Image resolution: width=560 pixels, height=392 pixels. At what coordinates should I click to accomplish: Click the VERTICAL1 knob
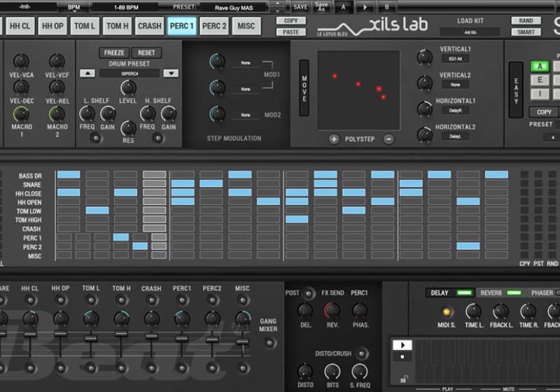(x=425, y=57)
